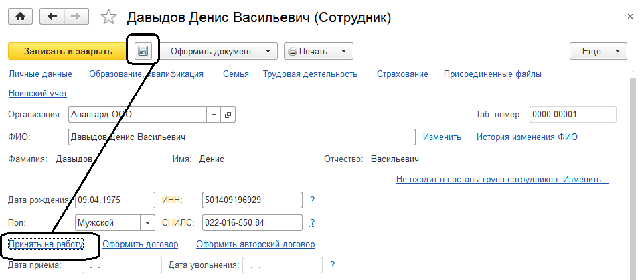Close the employee form with X
The width and height of the screenshot is (644, 280).
[x=630, y=15]
